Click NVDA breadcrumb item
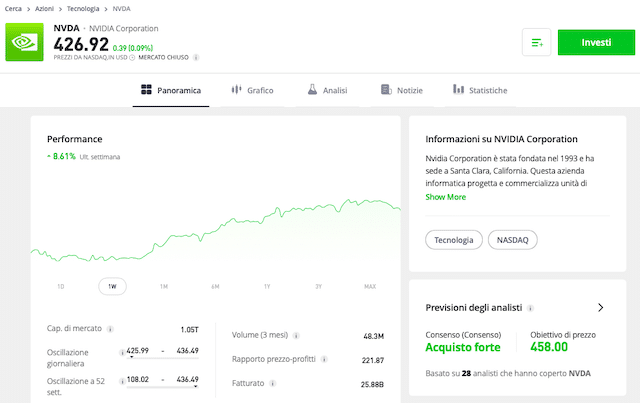 121,9
